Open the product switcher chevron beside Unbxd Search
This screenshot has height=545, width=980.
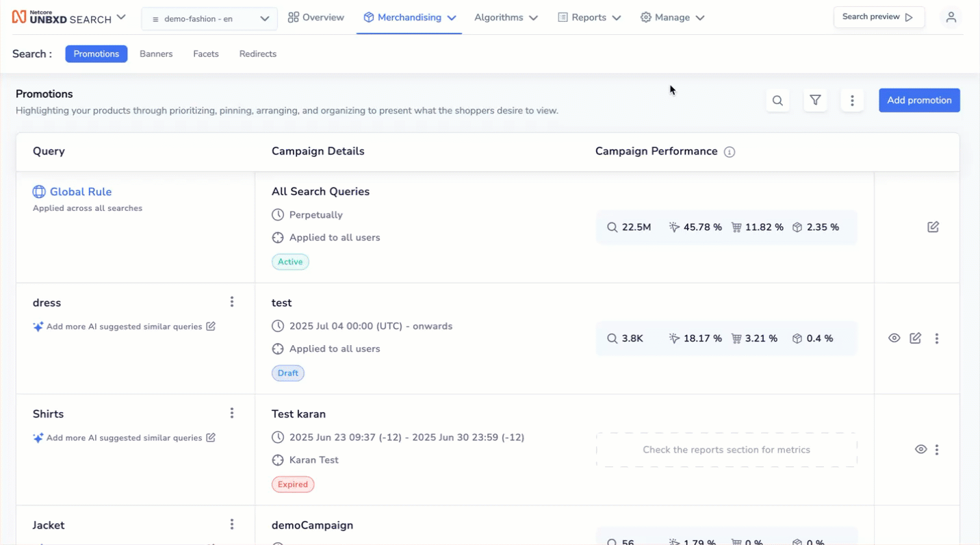(x=121, y=17)
